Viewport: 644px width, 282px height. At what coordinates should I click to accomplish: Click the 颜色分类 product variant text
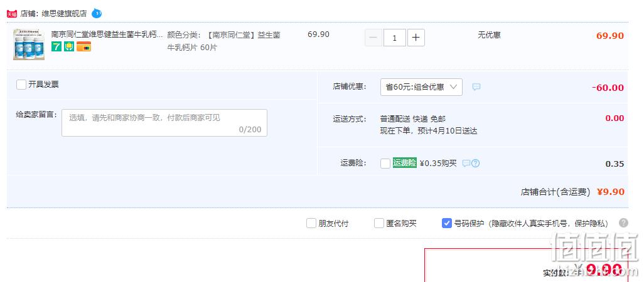coord(224,41)
